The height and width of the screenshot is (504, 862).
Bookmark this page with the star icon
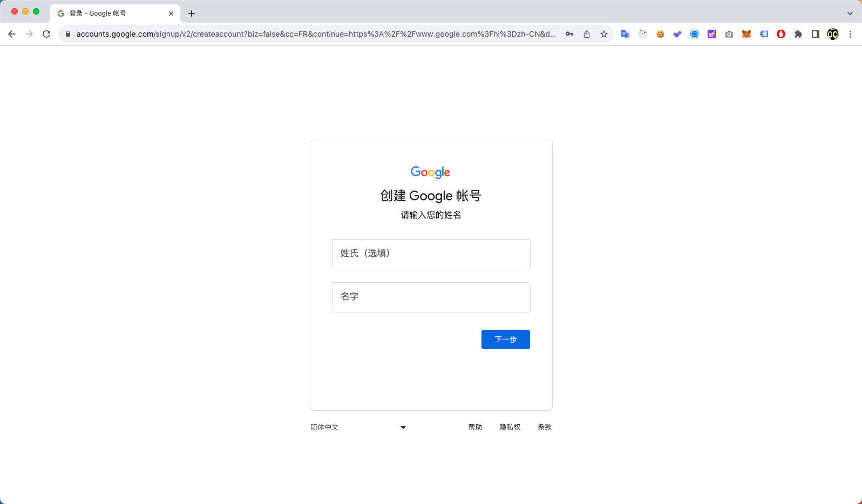[x=604, y=34]
